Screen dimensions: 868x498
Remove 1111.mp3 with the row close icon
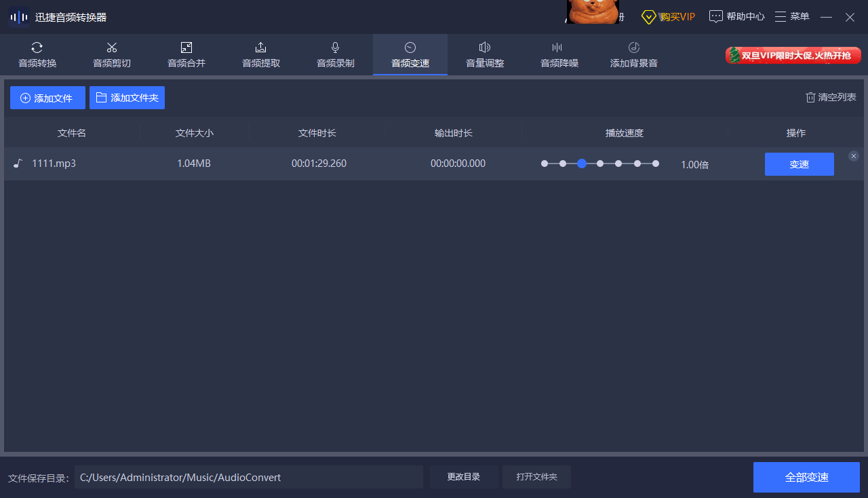pos(854,156)
